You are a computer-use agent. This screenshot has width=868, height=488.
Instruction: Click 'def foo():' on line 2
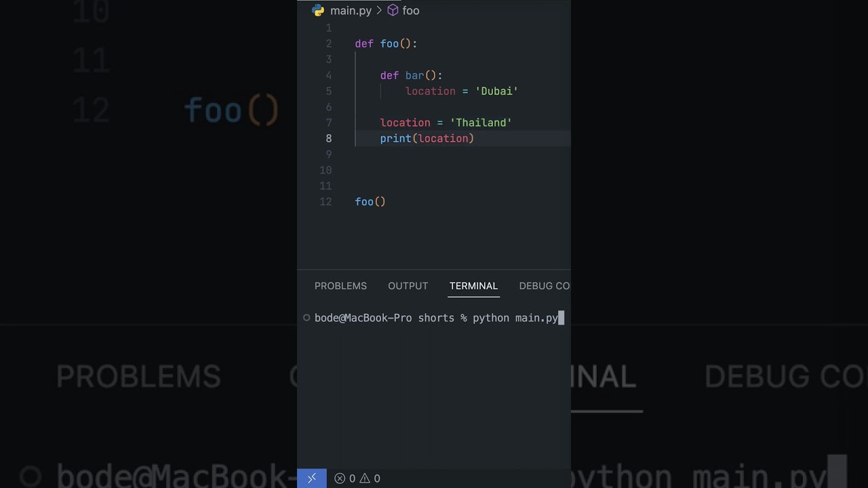tap(386, 43)
